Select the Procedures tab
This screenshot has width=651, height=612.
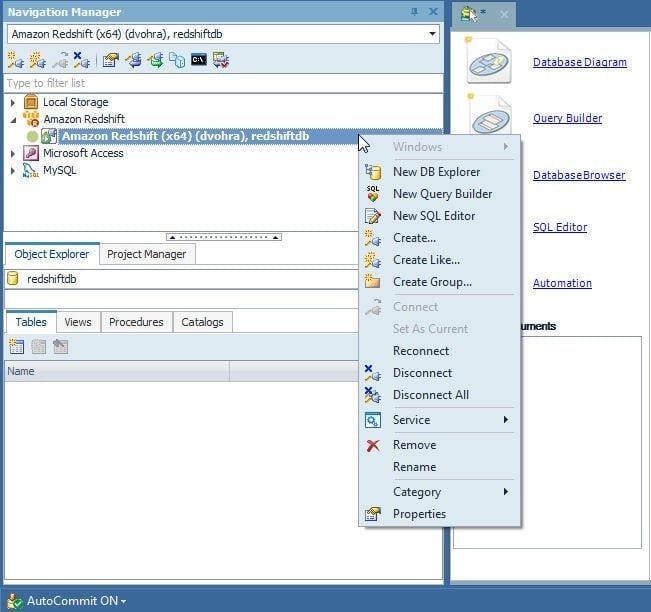136,322
